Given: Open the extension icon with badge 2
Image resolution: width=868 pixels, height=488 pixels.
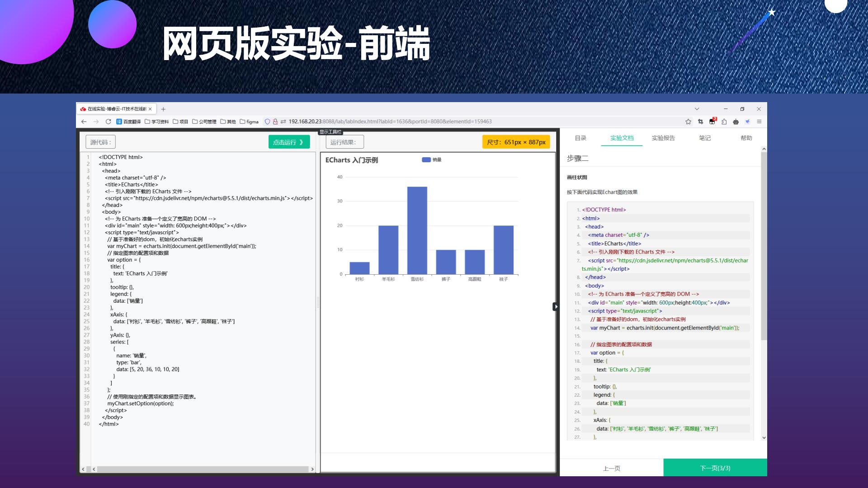Looking at the screenshot, I should [x=712, y=121].
